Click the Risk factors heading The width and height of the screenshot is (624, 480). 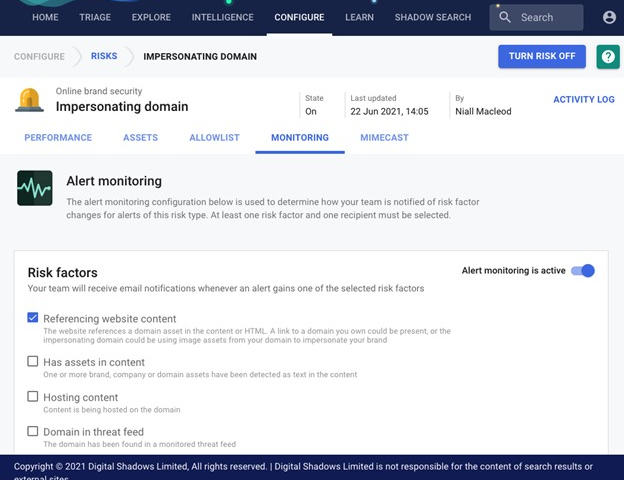[62, 273]
